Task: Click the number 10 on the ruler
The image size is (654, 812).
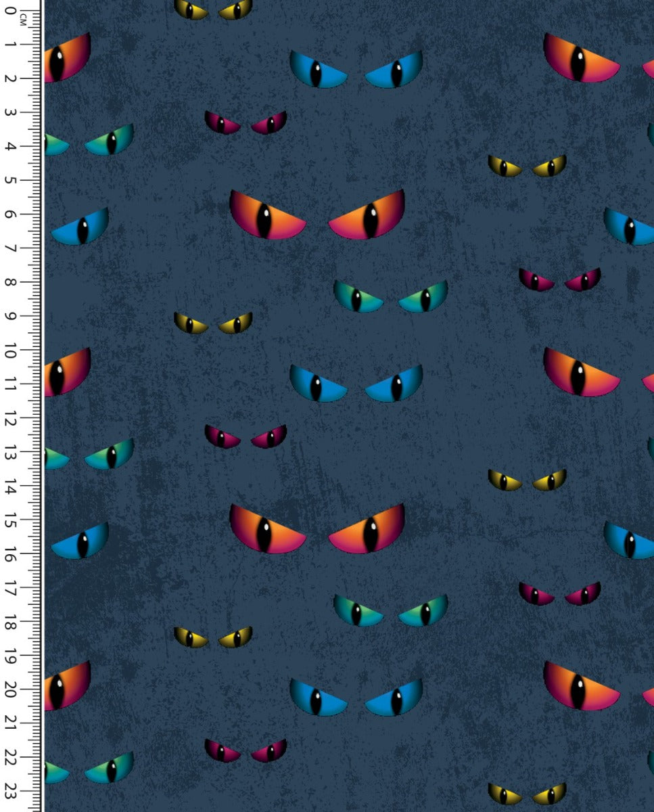Action: pyautogui.click(x=11, y=350)
